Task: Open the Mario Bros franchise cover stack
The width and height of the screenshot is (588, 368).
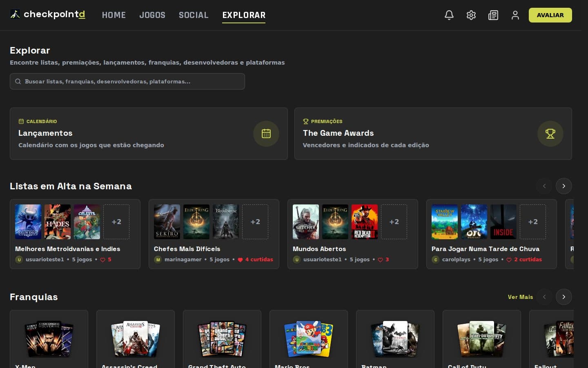Action: (309, 339)
